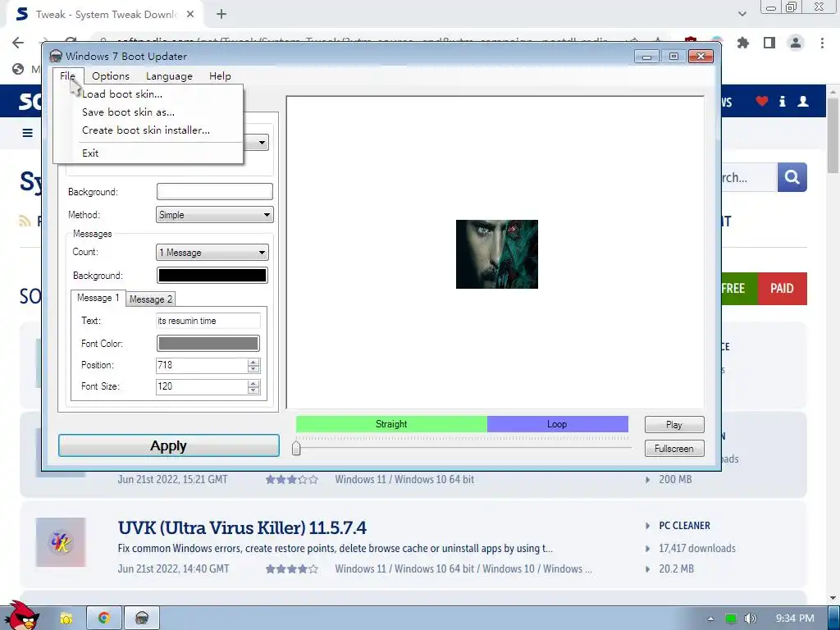
Task: Open the Softpedia hamburger menu
Action: [x=28, y=133]
